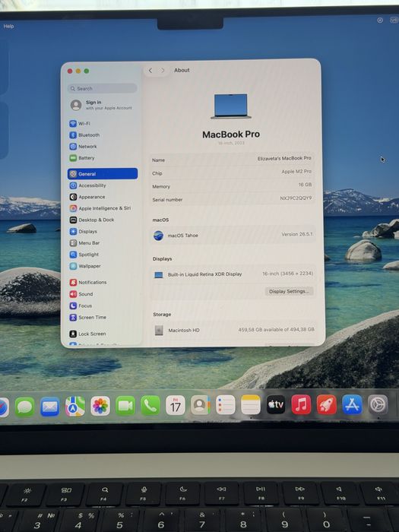Open Lock Screen settings
The width and height of the screenshot is (399, 532).
coord(87,334)
